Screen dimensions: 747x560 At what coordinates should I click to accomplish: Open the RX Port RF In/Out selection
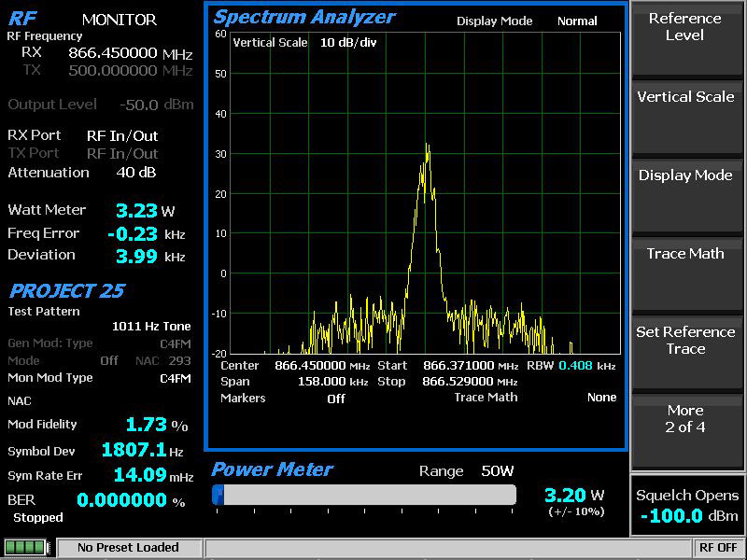point(122,135)
